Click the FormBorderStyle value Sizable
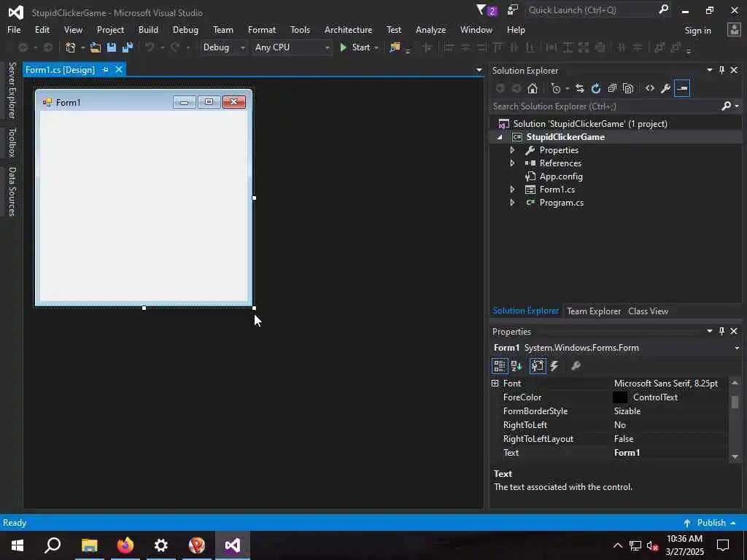The height and width of the screenshot is (560, 747). pyautogui.click(x=627, y=411)
